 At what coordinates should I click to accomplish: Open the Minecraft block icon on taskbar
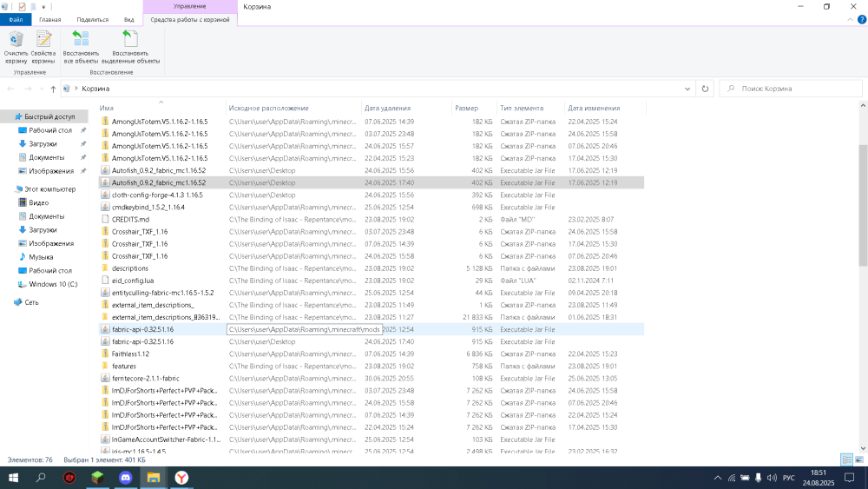[x=97, y=478]
